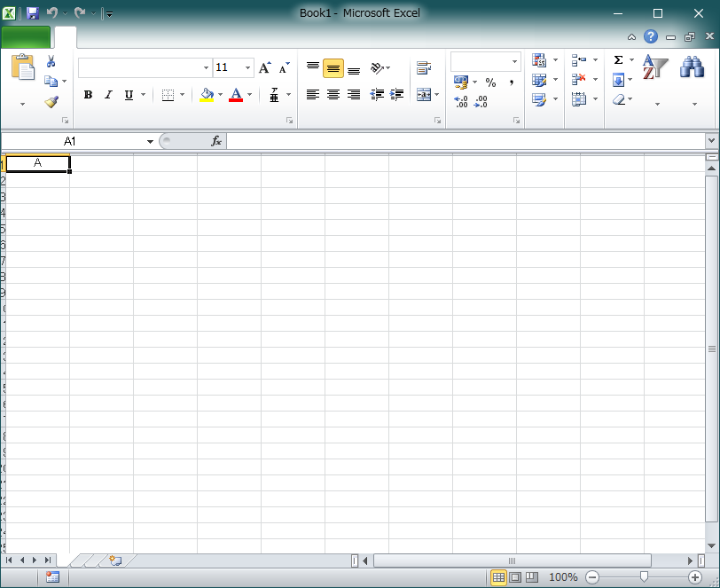Viewport: 720px width, 588px height.
Task: Apply red font color
Action: [236, 95]
